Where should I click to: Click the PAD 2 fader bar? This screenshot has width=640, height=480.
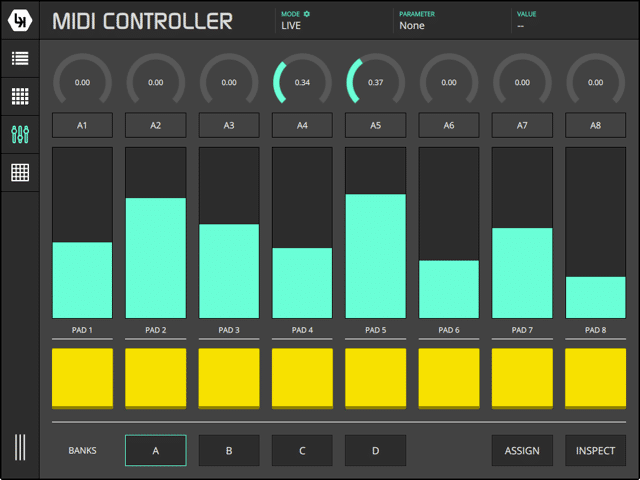(156, 233)
